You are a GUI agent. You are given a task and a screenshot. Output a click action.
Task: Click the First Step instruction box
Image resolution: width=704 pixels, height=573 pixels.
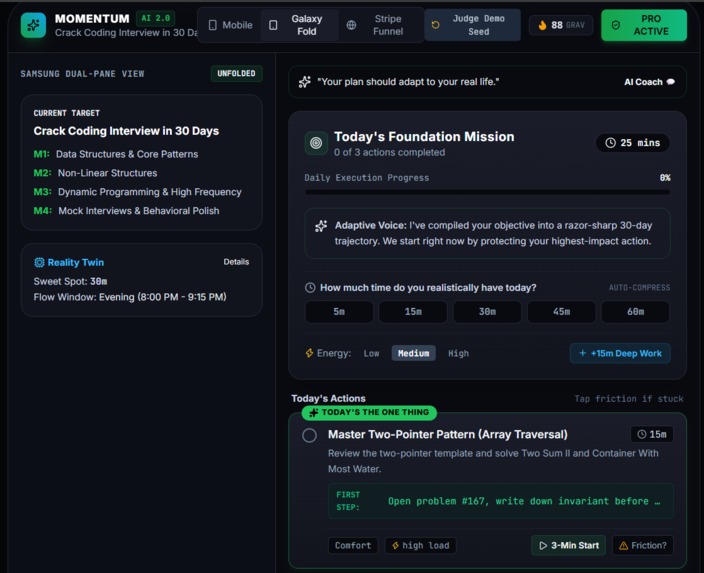pos(501,501)
